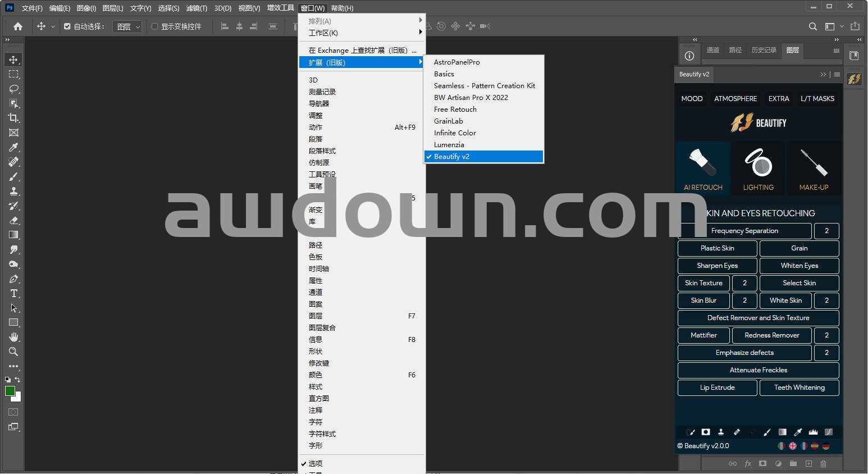Pick the Eyedropper tool

(13, 147)
